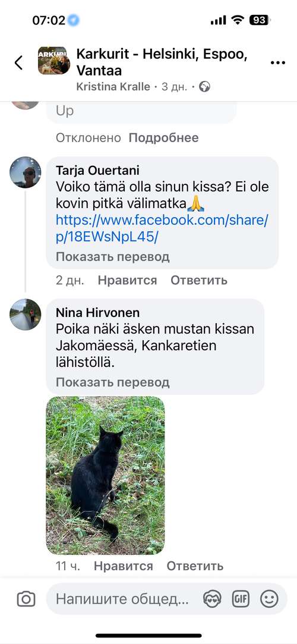Open the emoji smiley picker

click(x=269, y=599)
